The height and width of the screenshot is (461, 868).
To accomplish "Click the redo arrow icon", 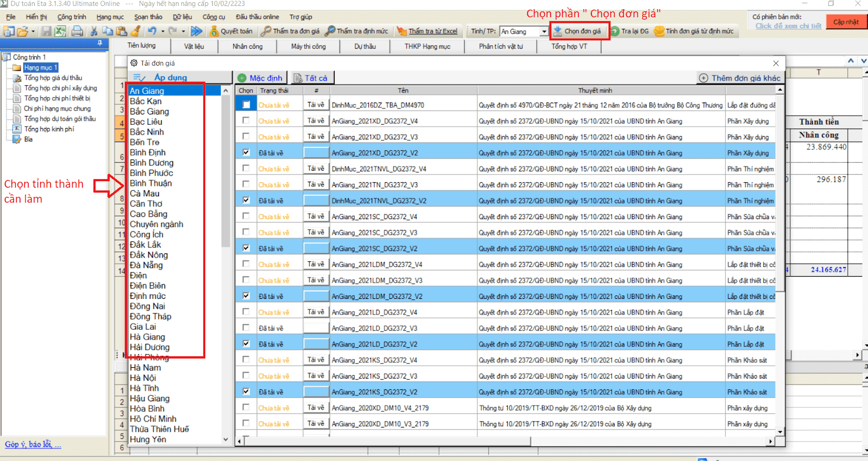I will tap(173, 31).
